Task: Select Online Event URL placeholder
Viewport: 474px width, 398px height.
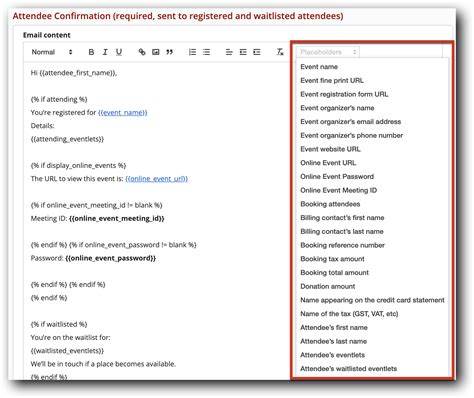Action: pyautogui.click(x=328, y=163)
